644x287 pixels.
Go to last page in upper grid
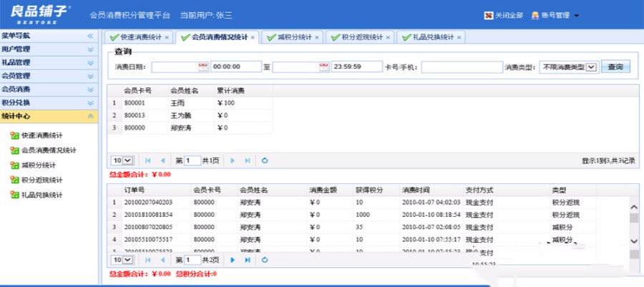[248, 160]
